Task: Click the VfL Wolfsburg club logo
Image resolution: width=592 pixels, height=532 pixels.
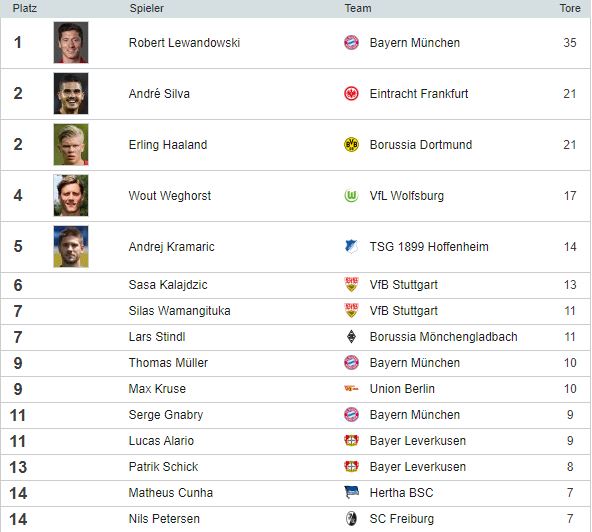Action: pos(351,196)
